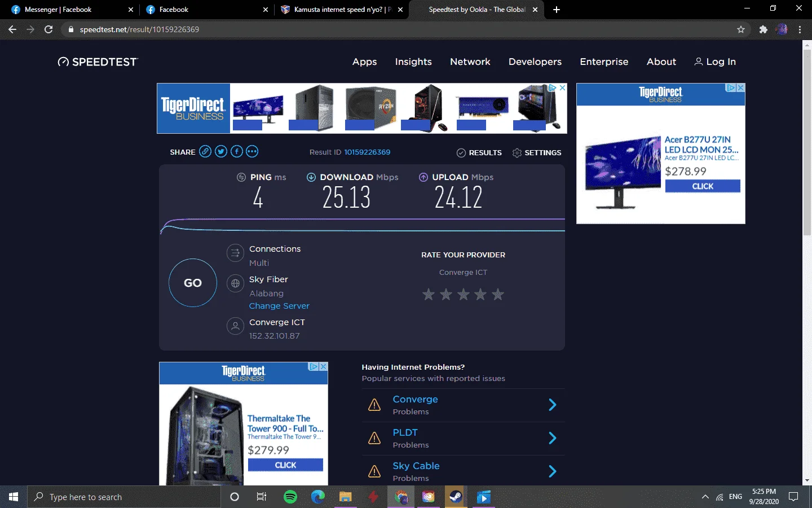Open the Windows notification center
This screenshot has height=508, width=812.
793,497
